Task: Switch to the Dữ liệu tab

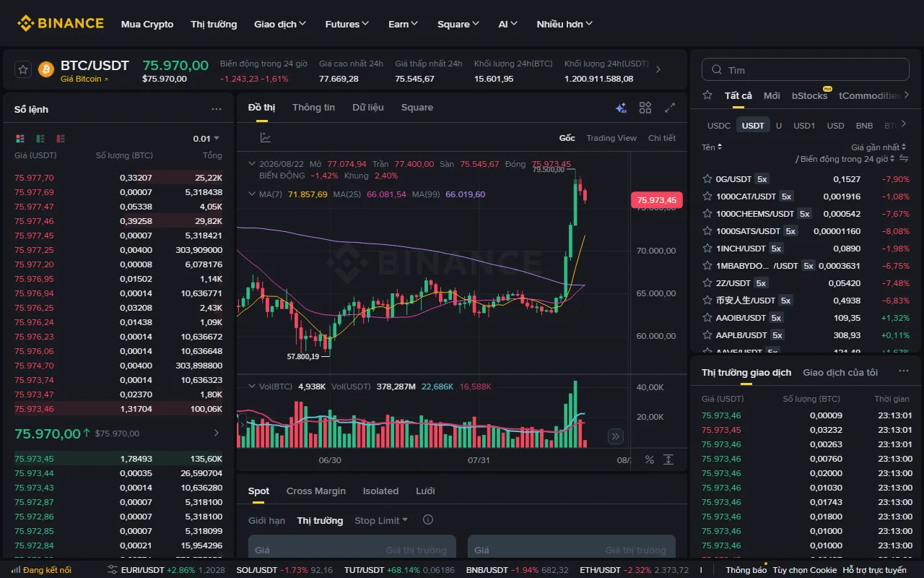Action: [x=368, y=107]
